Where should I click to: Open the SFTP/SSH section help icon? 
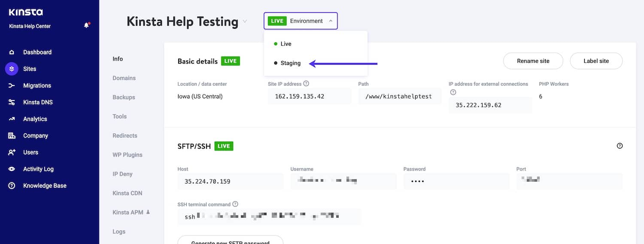(x=620, y=146)
